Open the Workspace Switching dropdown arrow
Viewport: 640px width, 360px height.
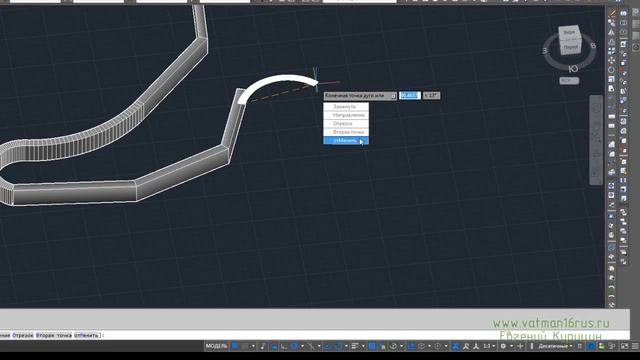point(511,346)
